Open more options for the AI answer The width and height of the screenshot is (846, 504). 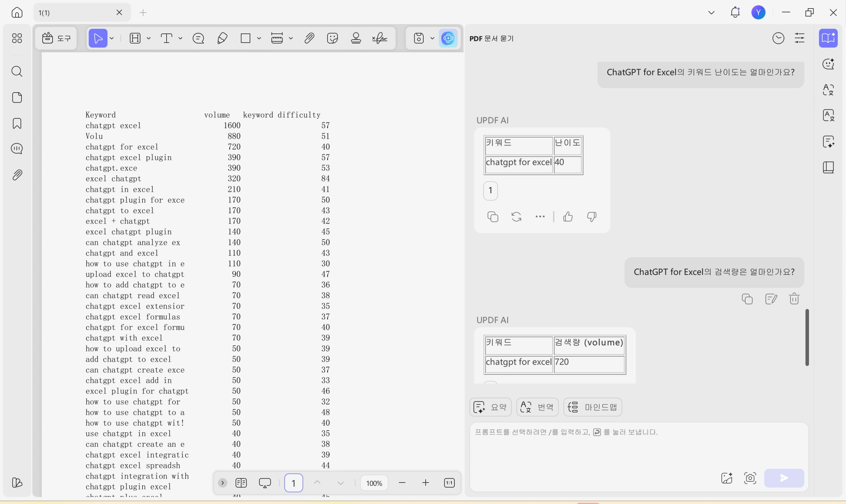pyautogui.click(x=540, y=217)
